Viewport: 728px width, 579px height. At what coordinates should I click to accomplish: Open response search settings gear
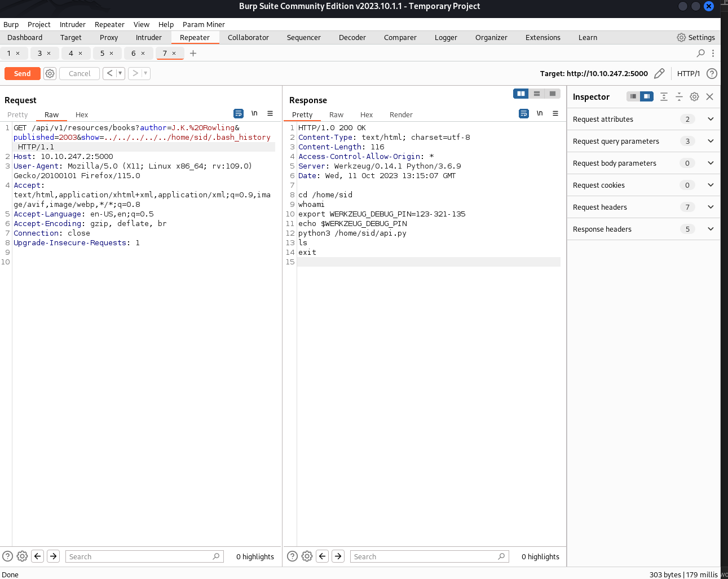coord(307,556)
